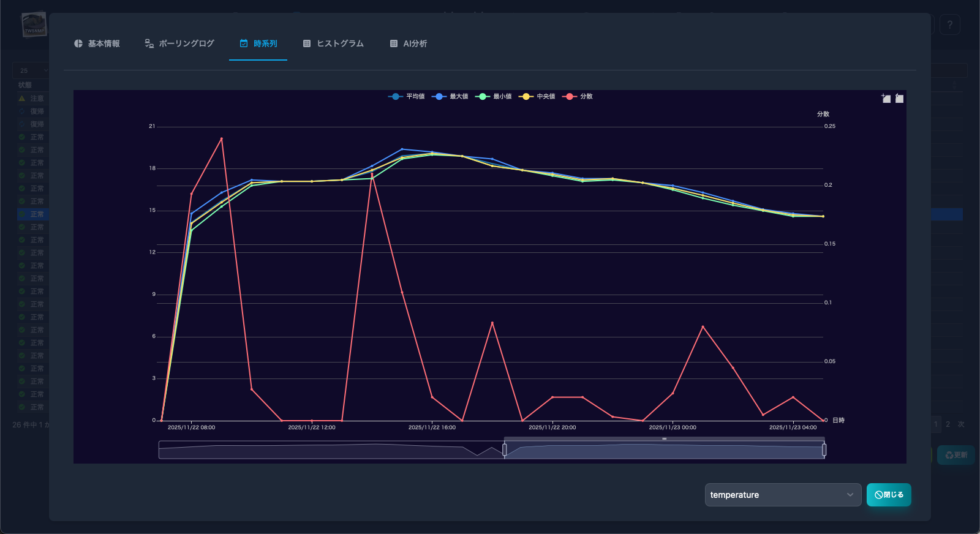Click the left handle of the time range slider
Screen dimensions: 980x534
(505, 450)
